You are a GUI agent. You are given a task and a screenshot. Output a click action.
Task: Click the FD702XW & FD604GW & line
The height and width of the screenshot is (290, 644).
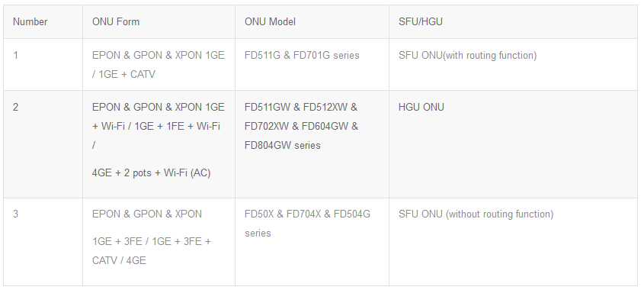pyautogui.click(x=301, y=126)
